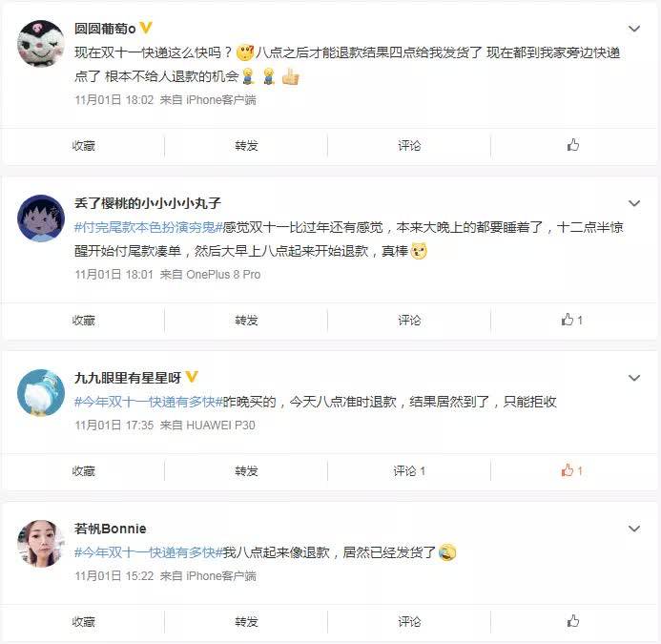Favorite (收藏) the post by 圆圆葡萄o
Viewport: 661px width, 644px height.
click(x=84, y=146)
